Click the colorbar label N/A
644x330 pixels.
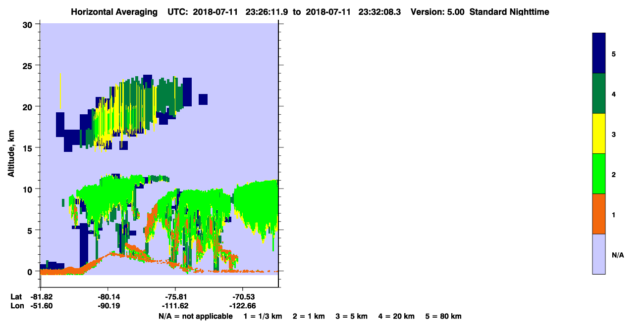618,255
